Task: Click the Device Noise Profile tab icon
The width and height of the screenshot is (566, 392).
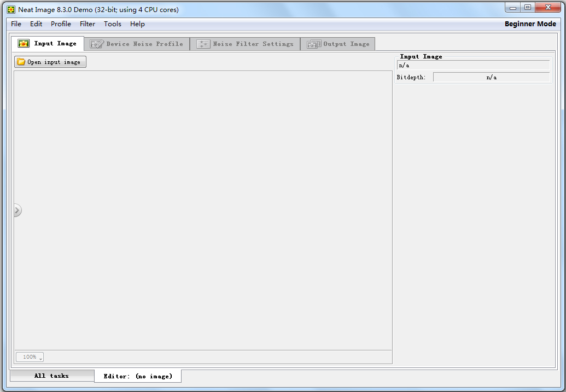Action: coord(97,44)
